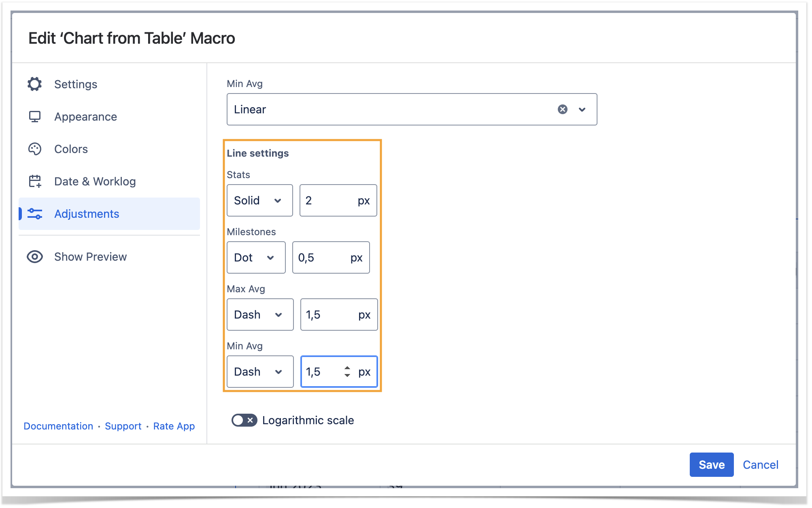The image size is (812, 508).
Task: Click the Rate App link
Action: (x=174, y=426)
